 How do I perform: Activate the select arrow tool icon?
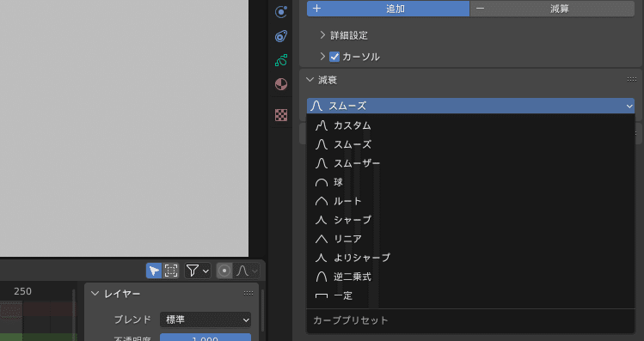154,271
